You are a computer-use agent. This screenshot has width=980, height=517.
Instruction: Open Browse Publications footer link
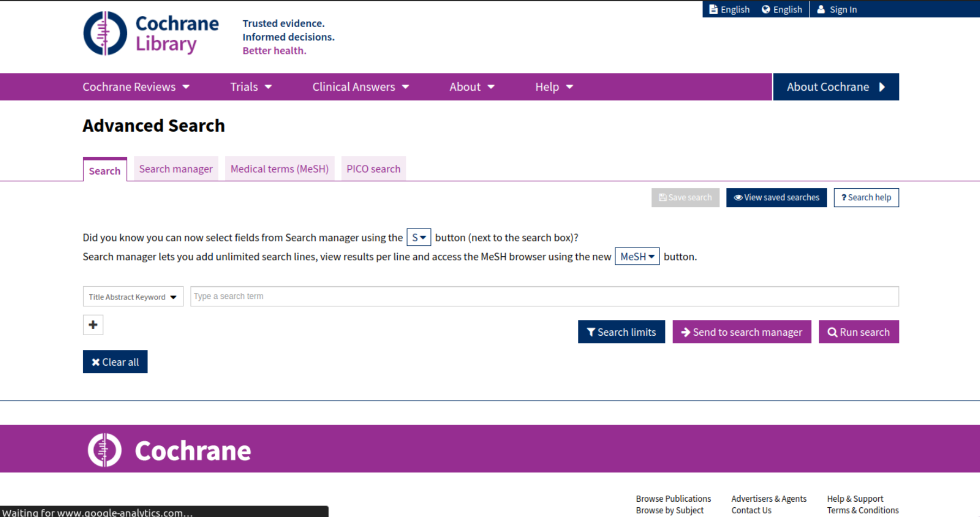coord(673,498)
